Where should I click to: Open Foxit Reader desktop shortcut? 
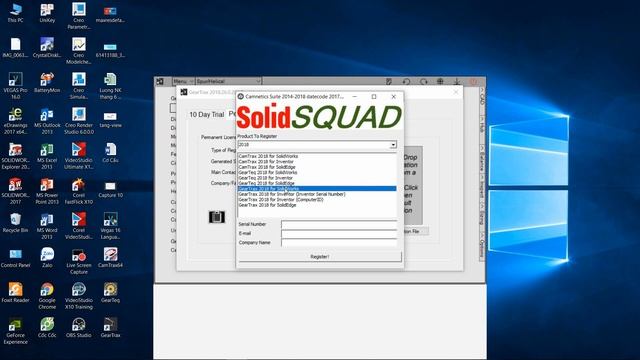point(16,293)
